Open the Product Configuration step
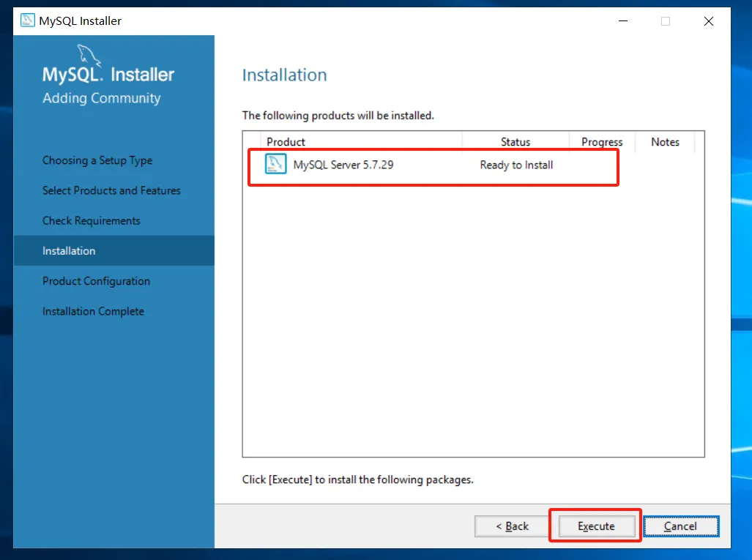This screenshot has width=752, height=560. click(x=96, y=281)
